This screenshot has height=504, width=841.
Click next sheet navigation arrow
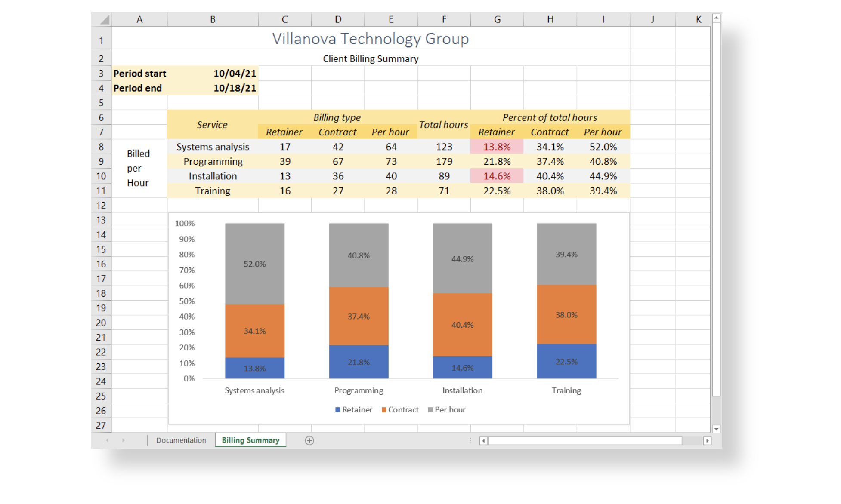123,440
